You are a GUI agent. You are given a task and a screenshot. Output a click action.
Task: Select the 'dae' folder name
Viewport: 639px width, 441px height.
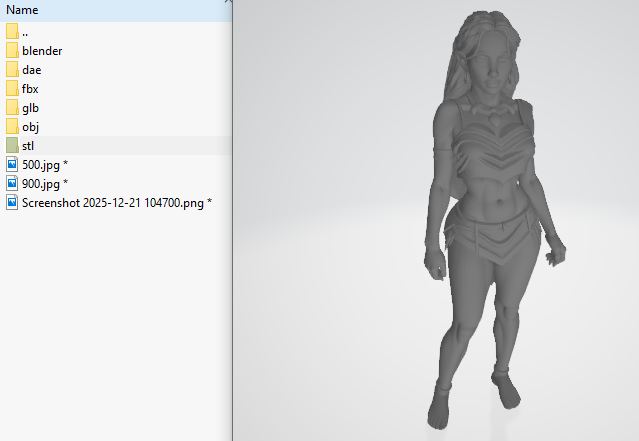[32, 70]
